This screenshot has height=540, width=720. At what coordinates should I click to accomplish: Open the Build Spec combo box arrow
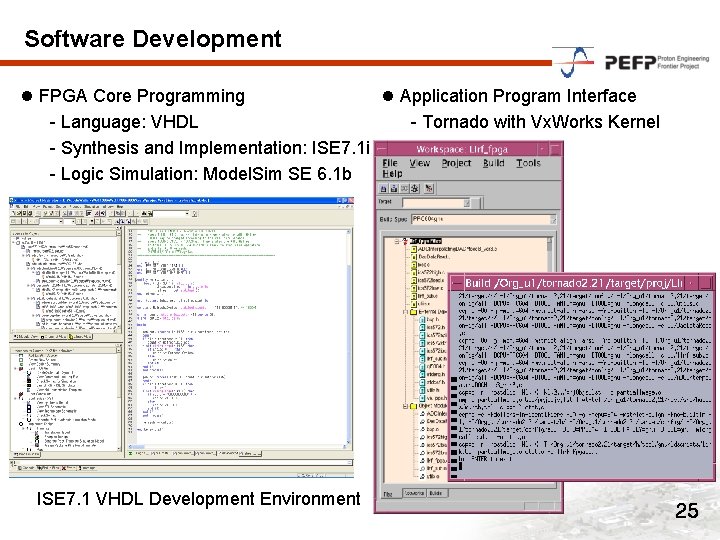553,219
